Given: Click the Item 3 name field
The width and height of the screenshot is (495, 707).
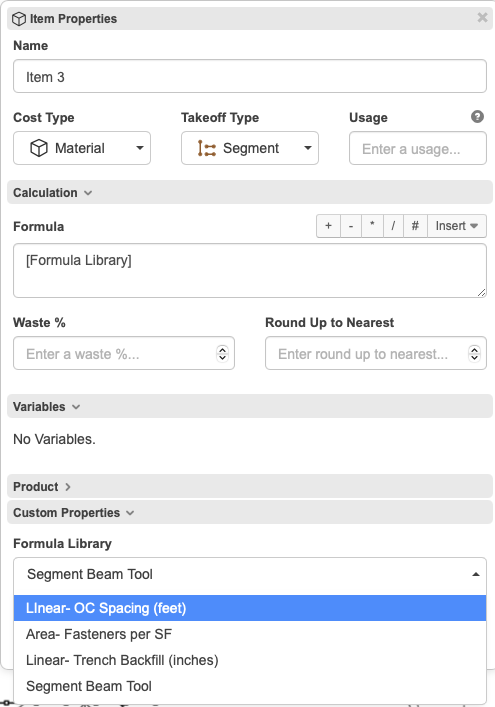Looking at the screenshot, I should 250,76.
